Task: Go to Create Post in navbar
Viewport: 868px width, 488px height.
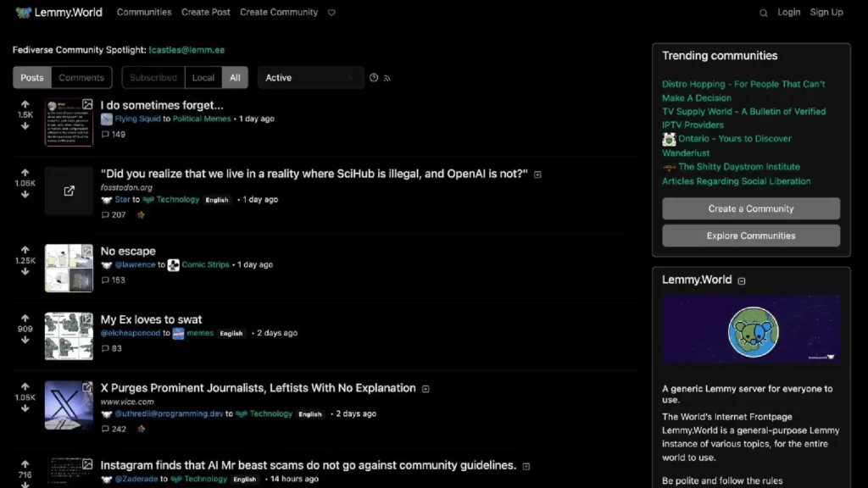Action: point(205,13)
